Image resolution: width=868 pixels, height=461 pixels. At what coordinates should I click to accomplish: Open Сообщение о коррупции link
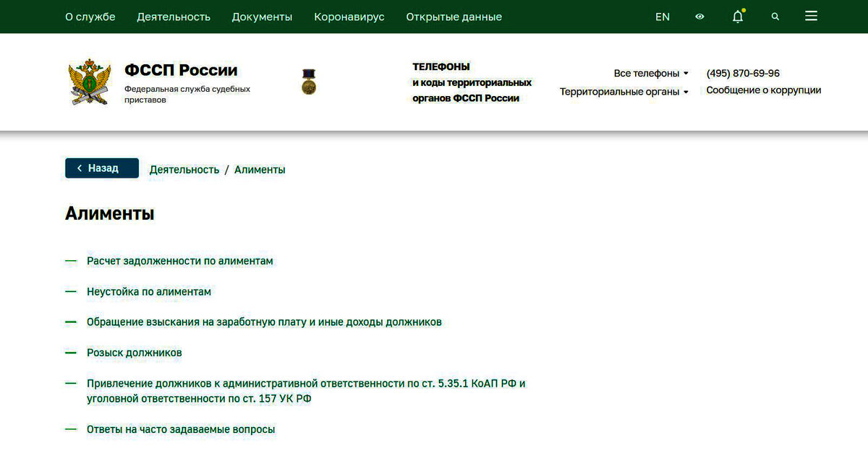coord(764,90)
